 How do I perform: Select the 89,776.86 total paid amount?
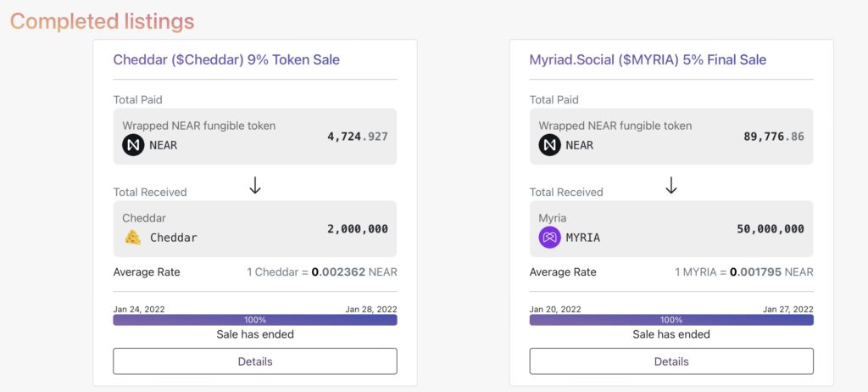(774, 137)
